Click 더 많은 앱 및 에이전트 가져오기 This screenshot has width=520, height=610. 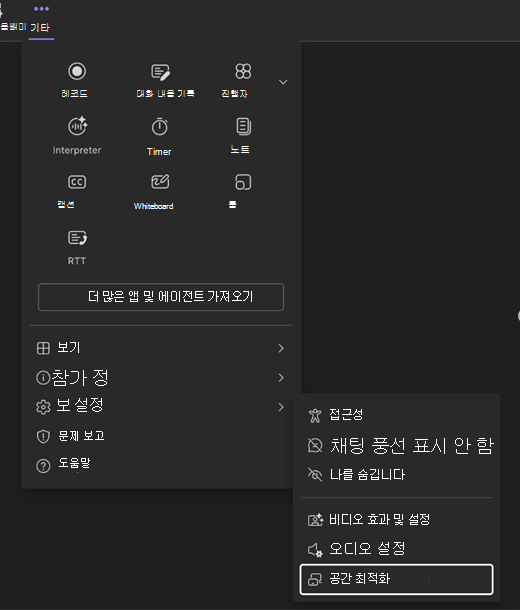pos(161,297)
